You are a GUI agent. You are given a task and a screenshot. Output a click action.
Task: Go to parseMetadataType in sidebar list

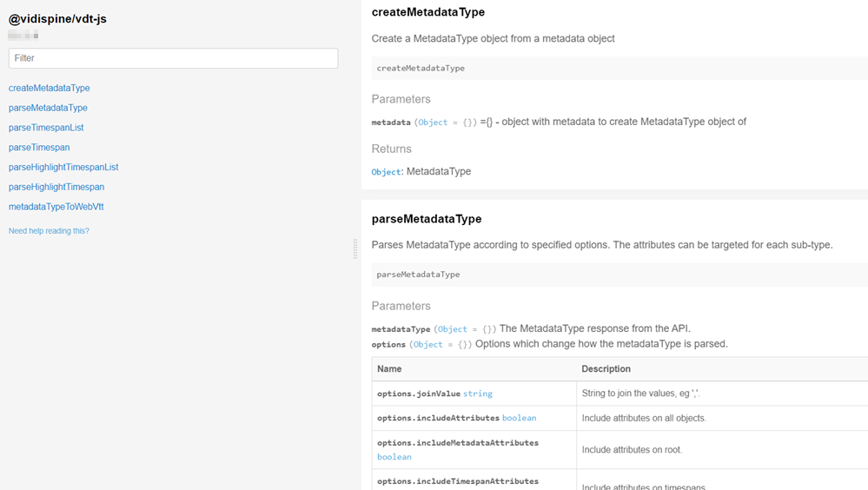pos(48,108)
